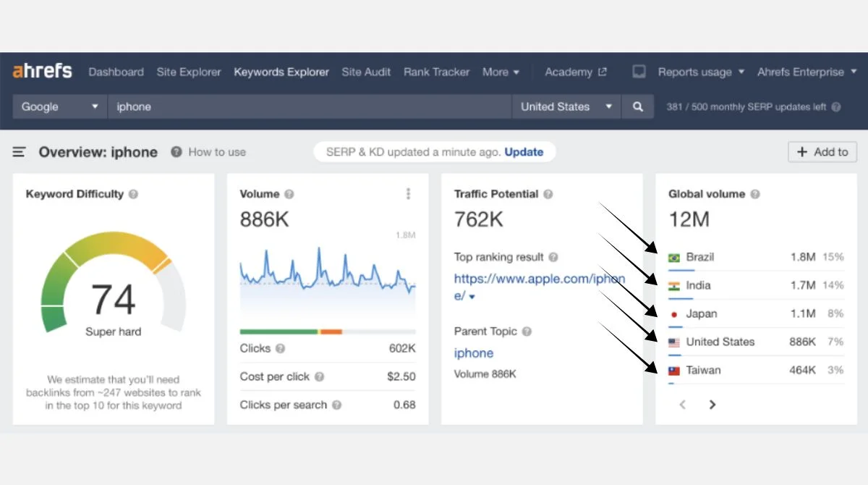Screen dimensions: 868x485
Task: Select the Brazil row in Global volume
Action: 757,257
